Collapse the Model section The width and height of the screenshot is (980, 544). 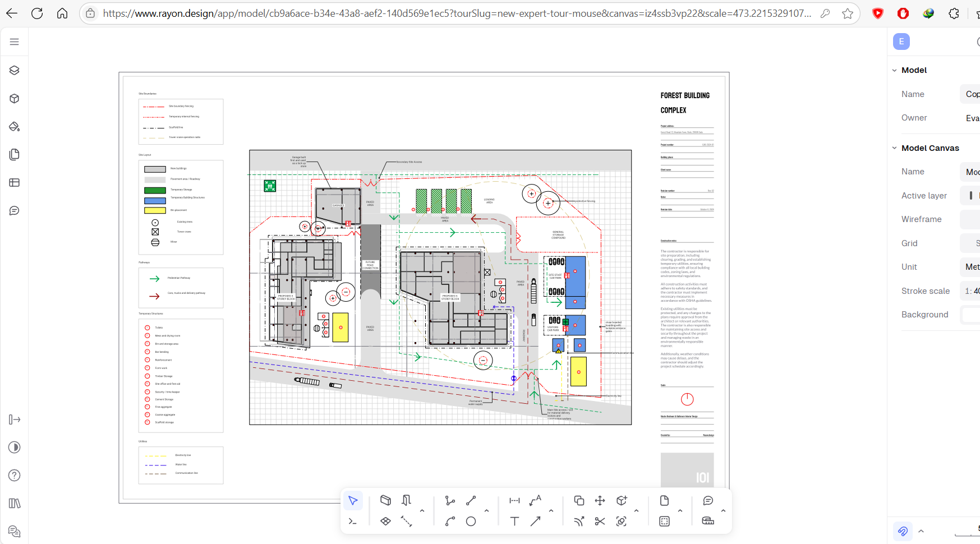pos(895,70)
